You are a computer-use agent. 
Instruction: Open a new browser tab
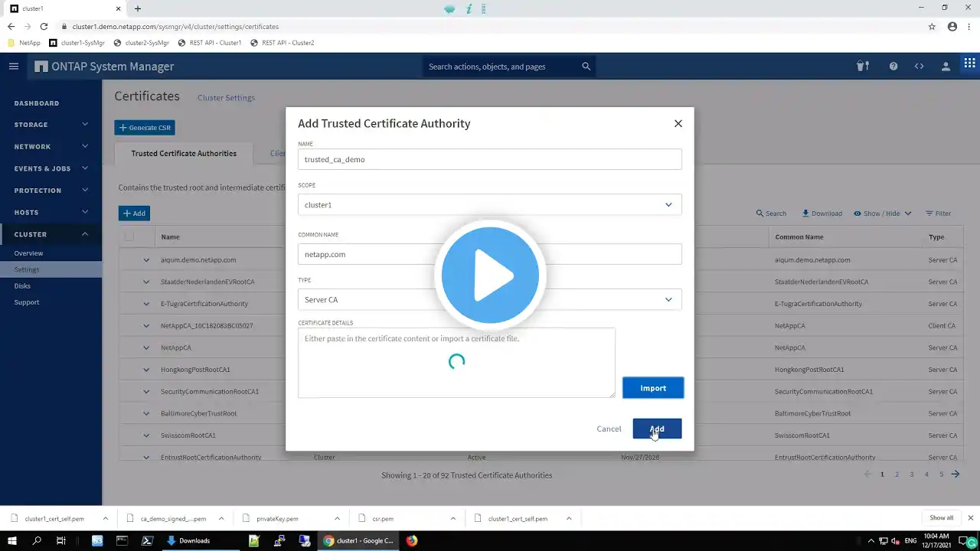[x=138, y=8]
